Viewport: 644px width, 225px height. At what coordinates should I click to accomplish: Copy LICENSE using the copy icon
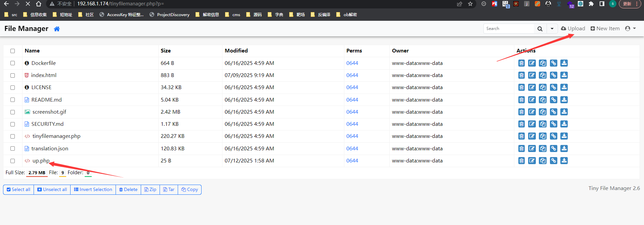tap(543, 87)
